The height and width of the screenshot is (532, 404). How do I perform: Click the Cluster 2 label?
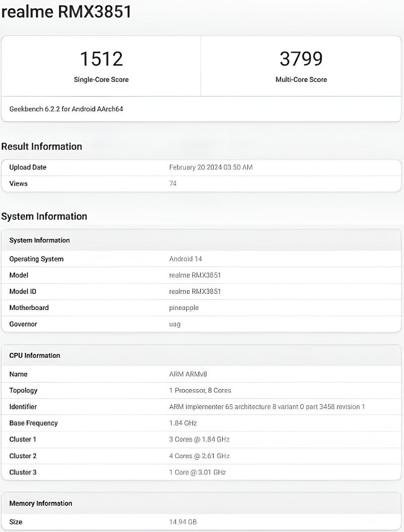click(23, 456)
